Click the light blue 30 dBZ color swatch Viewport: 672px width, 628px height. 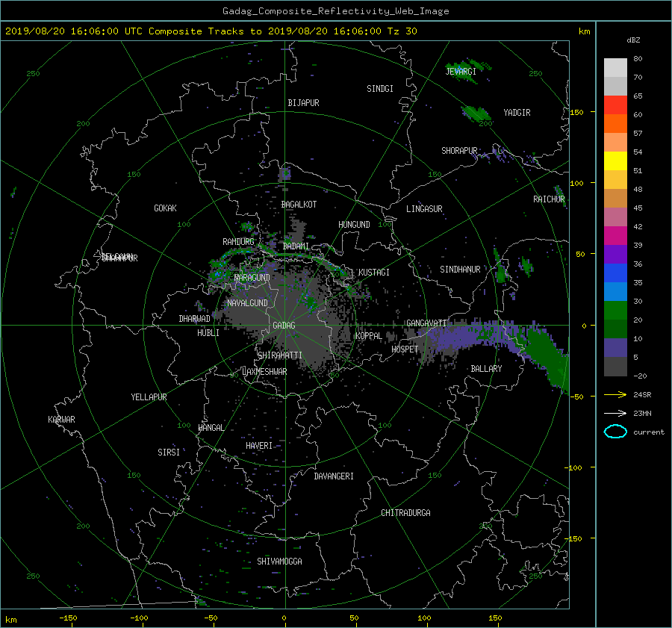[615, 292]
